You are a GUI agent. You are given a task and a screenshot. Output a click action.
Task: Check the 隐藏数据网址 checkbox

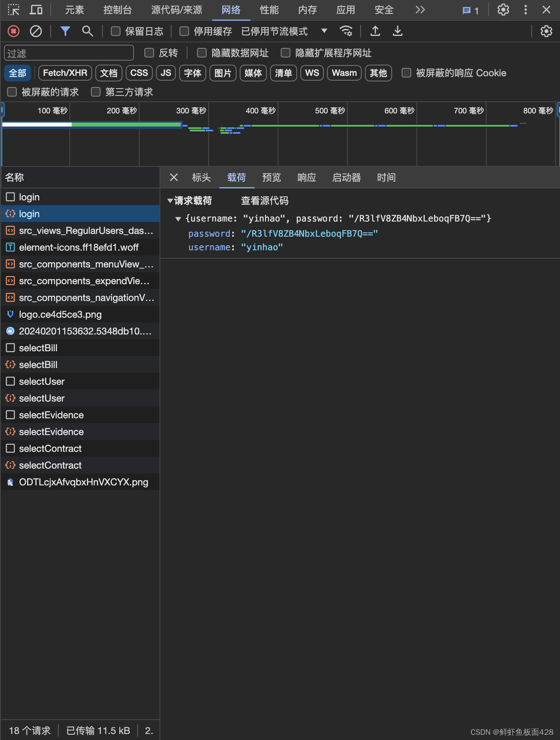coord(202,53)
